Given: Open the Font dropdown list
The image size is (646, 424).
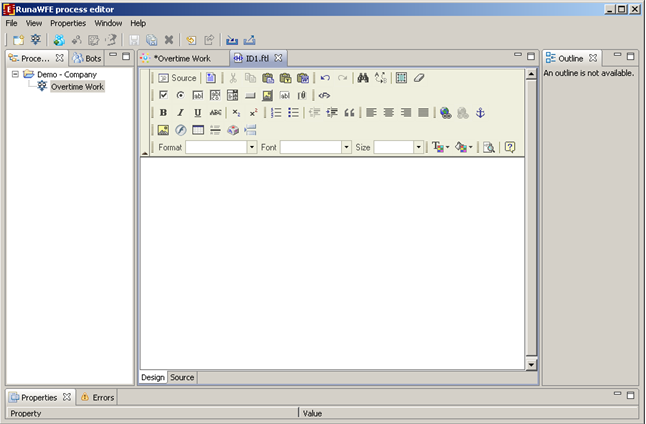Looking at the screenshot, I should [315, 147].
